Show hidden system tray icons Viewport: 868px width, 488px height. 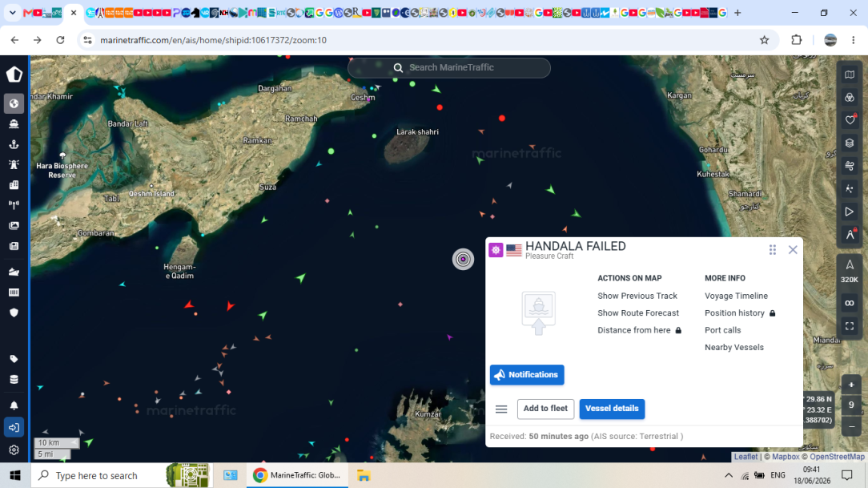[729, 475]
